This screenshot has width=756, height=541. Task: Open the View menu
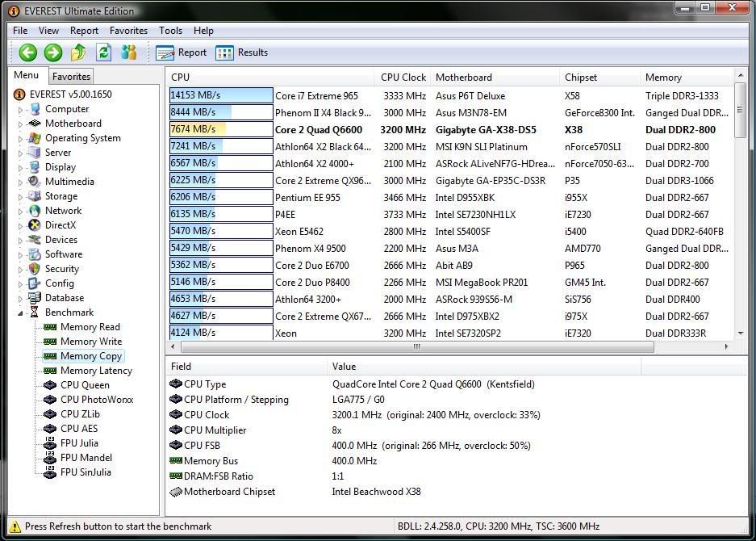(48, 31)
